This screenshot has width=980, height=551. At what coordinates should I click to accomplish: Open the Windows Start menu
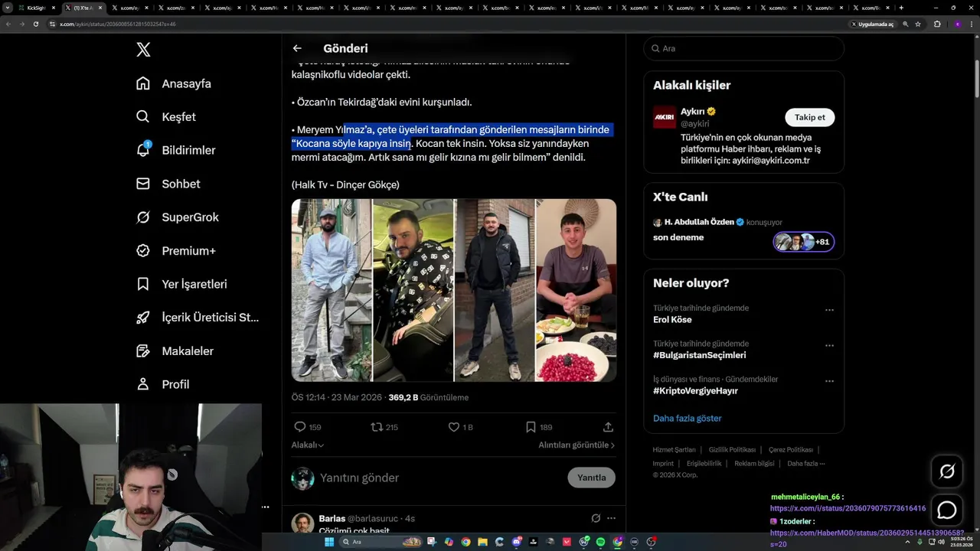tap(329, 542)
